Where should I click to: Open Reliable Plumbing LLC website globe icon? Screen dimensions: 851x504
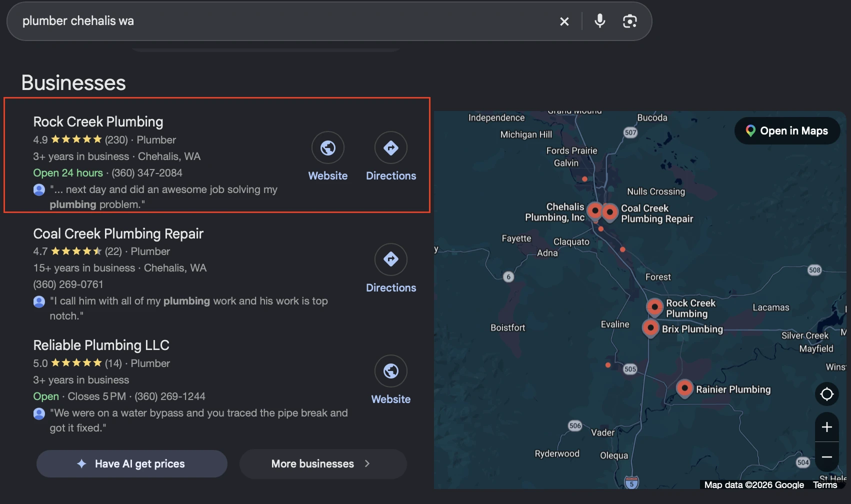click(x=391, y=370)
